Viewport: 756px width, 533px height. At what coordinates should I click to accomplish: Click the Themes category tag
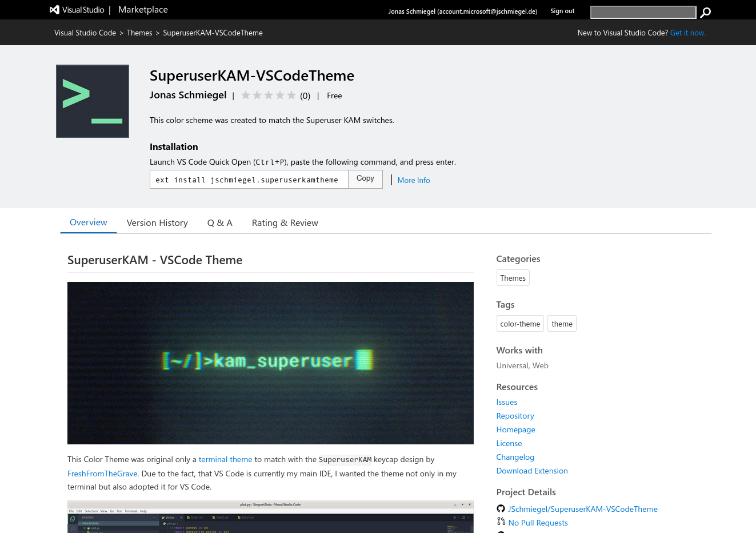coord(513,278)
